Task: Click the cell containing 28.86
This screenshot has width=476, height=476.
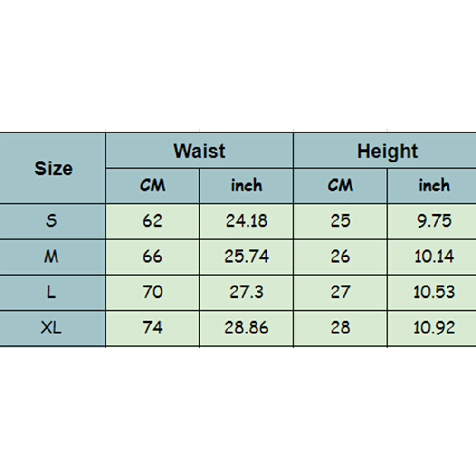Action: tap(246, 328)
